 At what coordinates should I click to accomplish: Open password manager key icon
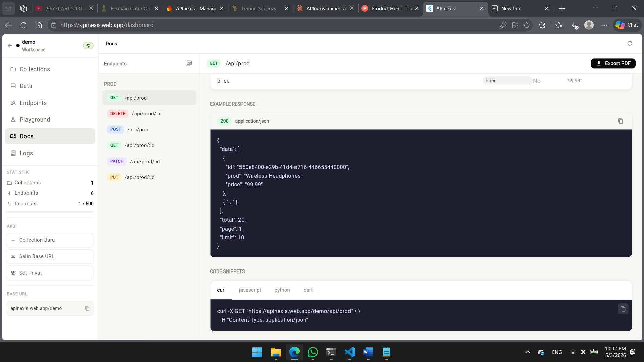point(503,25)
